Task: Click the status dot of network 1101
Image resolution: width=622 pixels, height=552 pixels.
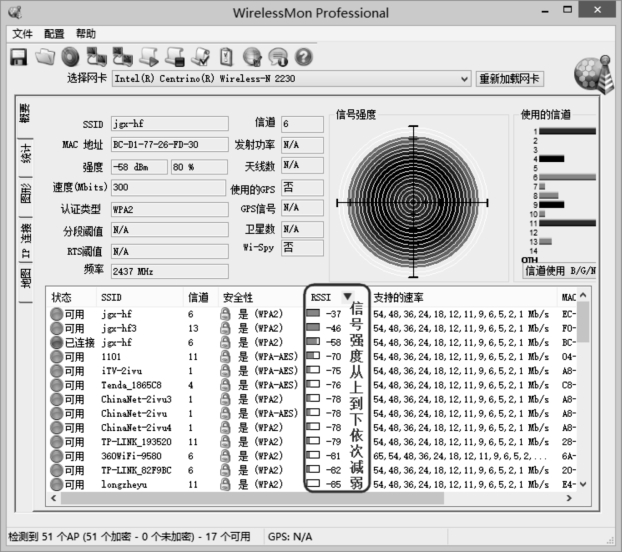Action: point(57,356)
